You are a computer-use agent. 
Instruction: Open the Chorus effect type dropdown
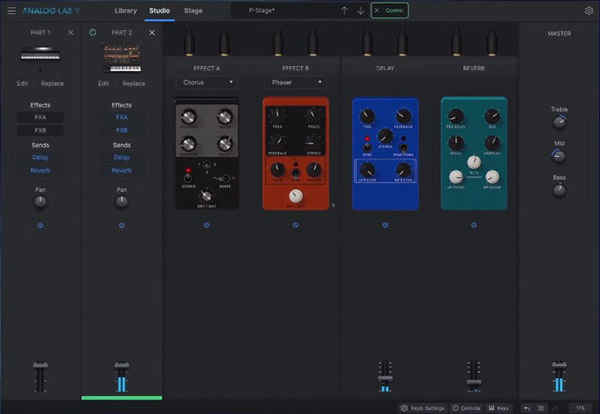tap(206, 82)
